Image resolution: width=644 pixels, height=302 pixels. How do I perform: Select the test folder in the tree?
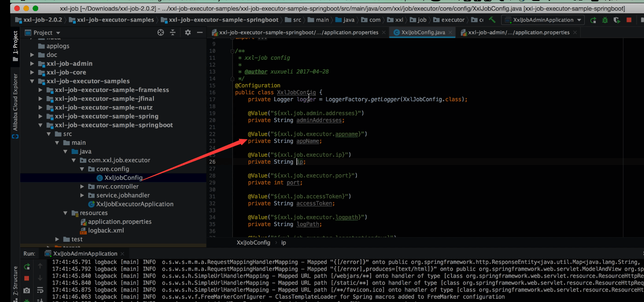pos(73,239)
